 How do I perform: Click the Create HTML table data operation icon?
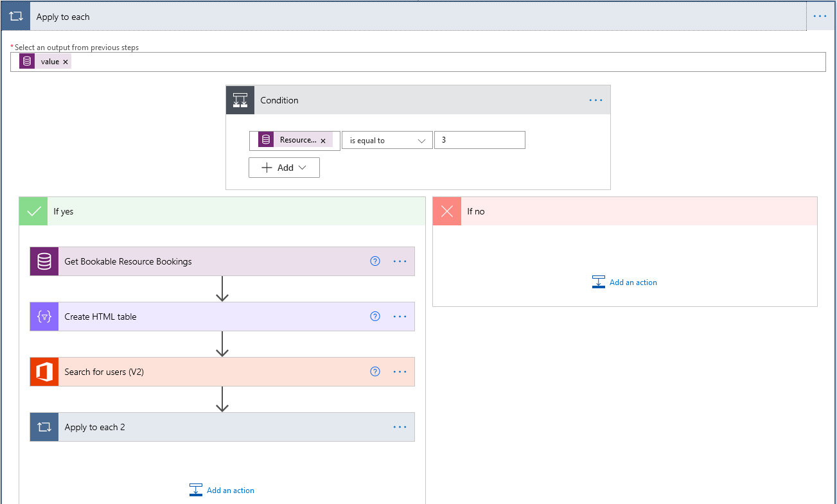44,317
